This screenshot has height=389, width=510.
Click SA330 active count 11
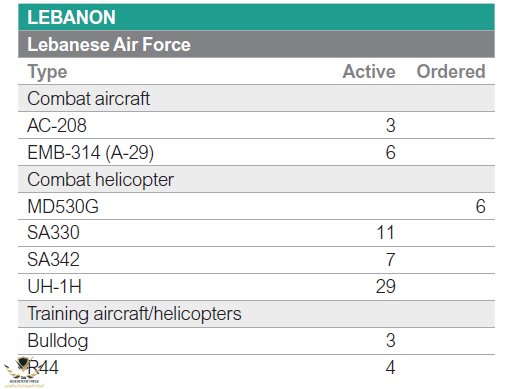pos(386,232)
